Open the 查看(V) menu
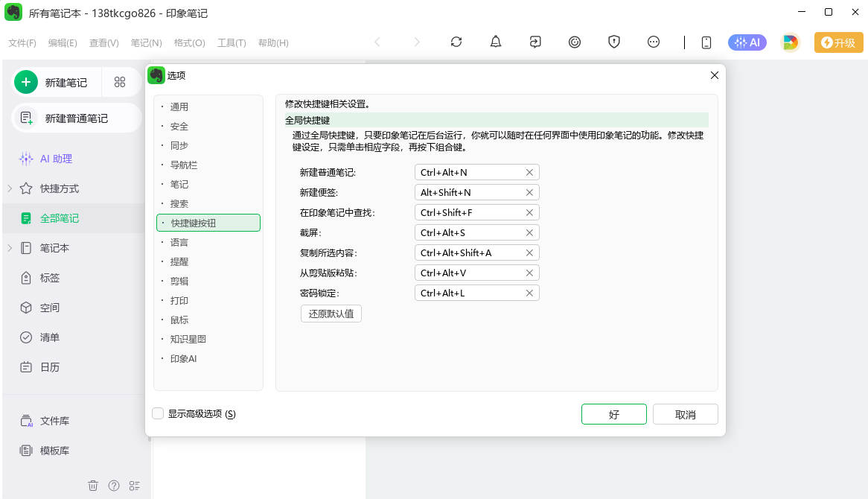The width and height of the screenshot is (868, 499). [104, 42]
